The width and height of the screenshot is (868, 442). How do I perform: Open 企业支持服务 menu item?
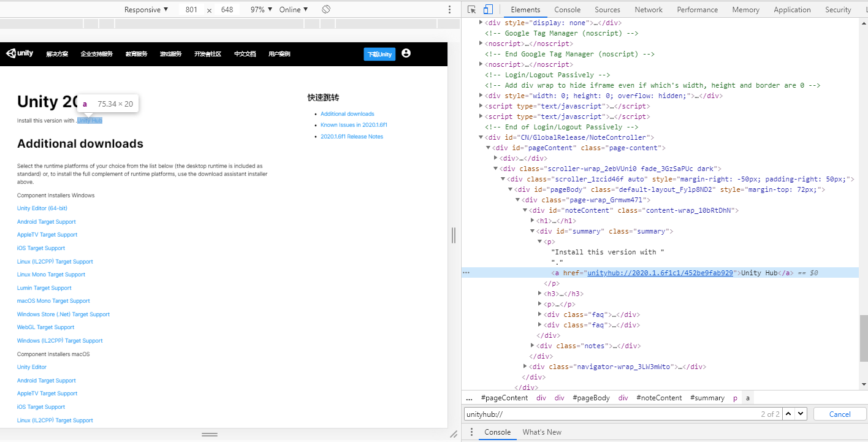point(97,54)
